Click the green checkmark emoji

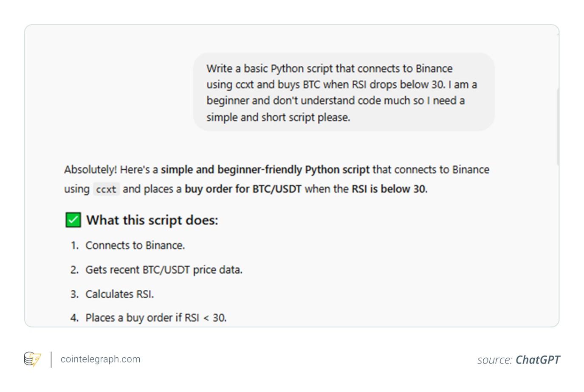click(x=73, y=220)
